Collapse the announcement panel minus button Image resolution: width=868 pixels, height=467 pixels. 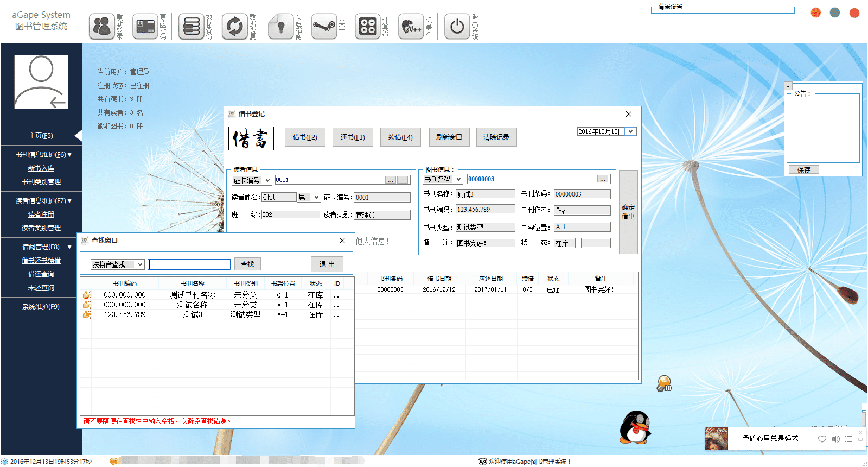(x=788, y=86)
